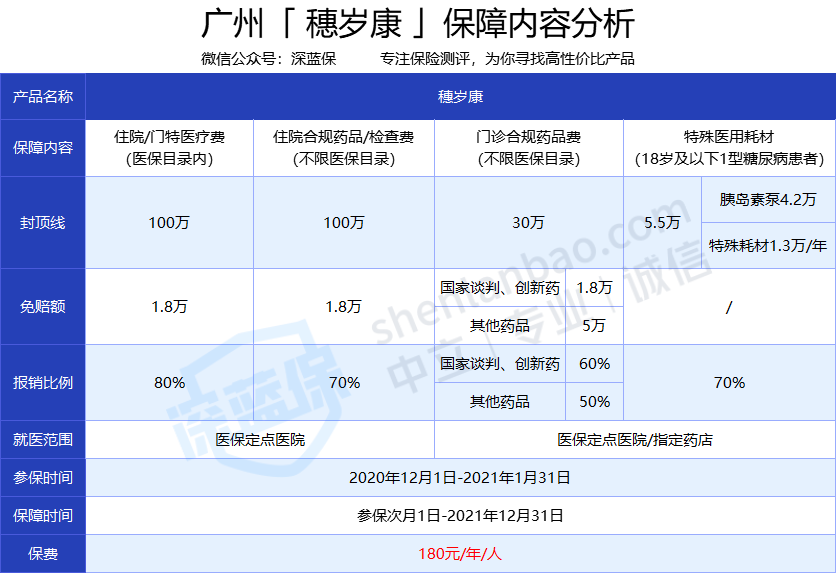This screenshot has height=573, width=836.
Task: Click the slogan 专注保险测评，为你寻找高性价比产品
Action: 507,59
